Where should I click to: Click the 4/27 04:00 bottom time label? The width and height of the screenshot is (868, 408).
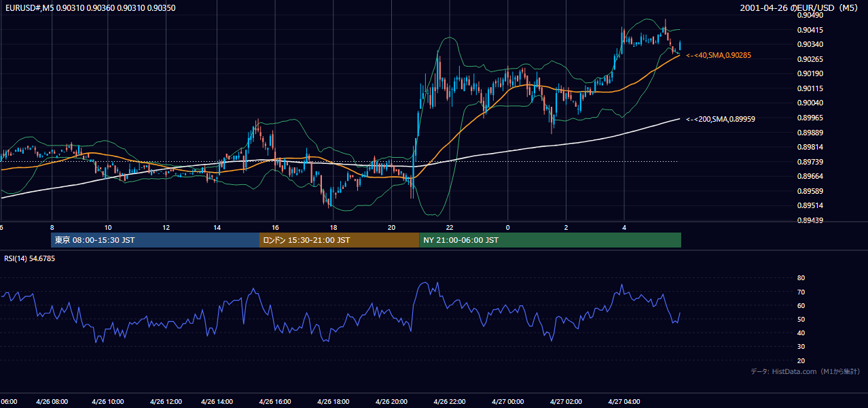[624, 402]
